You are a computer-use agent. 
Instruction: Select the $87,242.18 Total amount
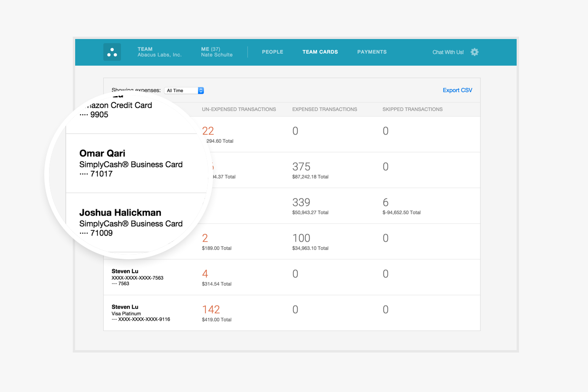[310, 177]
